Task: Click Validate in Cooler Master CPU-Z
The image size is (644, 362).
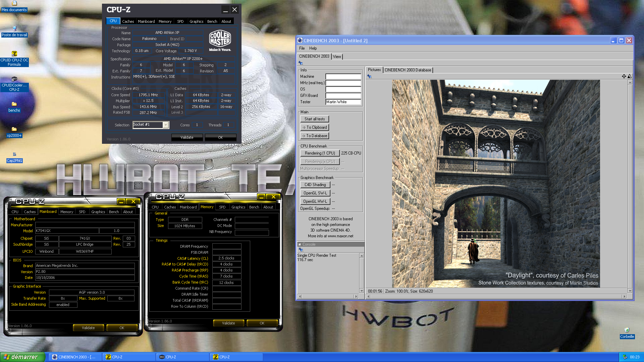Action: coord(187,137)
